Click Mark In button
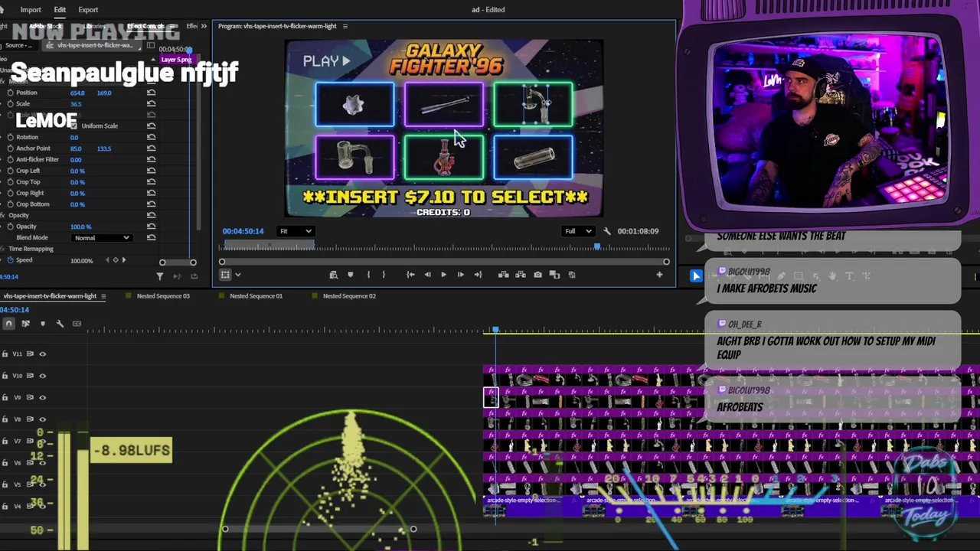The width and height of the screenshot is (980, 551). tap(368, 275)
